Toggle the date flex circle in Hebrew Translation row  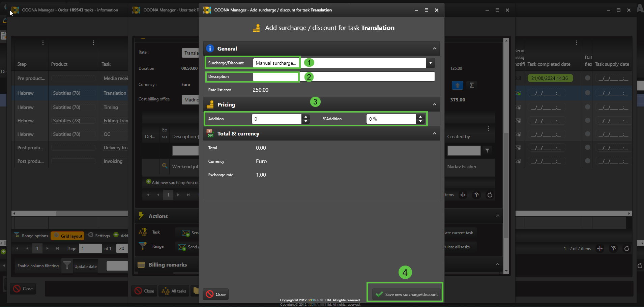click(x=587, y=93)
